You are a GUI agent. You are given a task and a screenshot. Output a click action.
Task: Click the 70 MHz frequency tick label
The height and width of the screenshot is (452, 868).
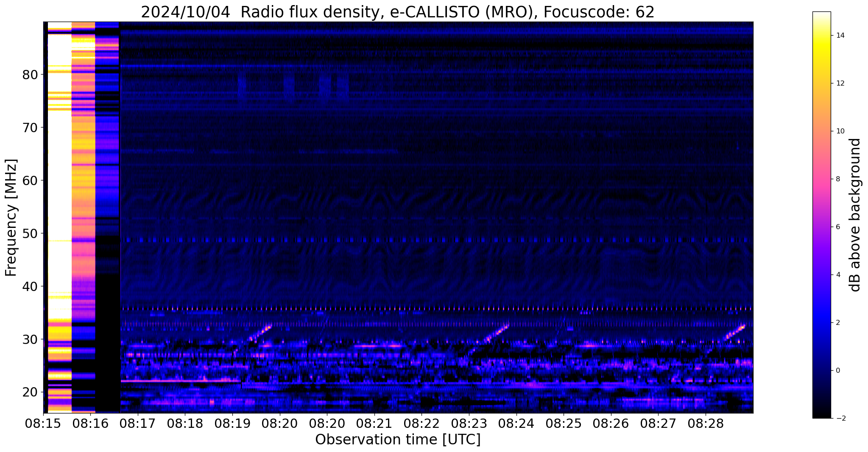coord(30,128)
